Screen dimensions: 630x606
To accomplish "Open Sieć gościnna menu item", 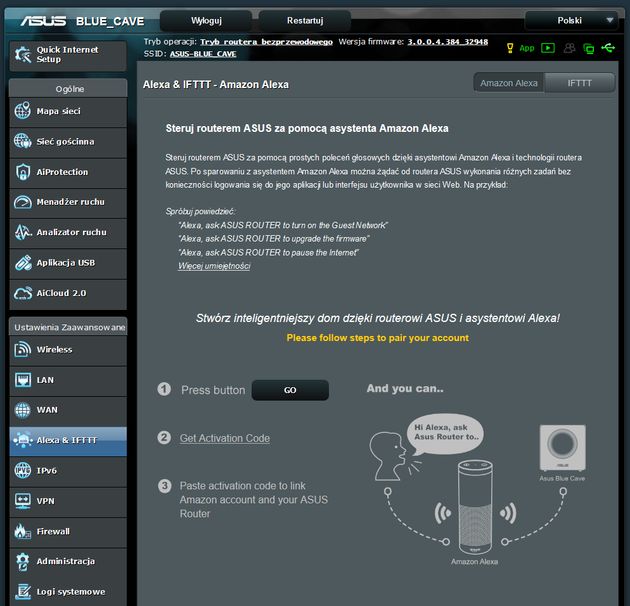I will pyautogui.click(x=68, y=141).
